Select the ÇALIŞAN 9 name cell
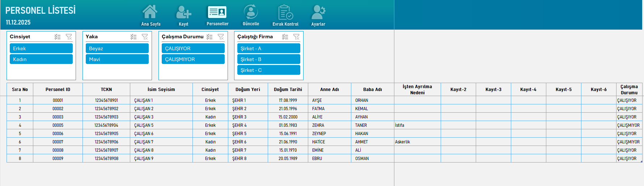This screenshot has width=644, height=186. (161, 159)
